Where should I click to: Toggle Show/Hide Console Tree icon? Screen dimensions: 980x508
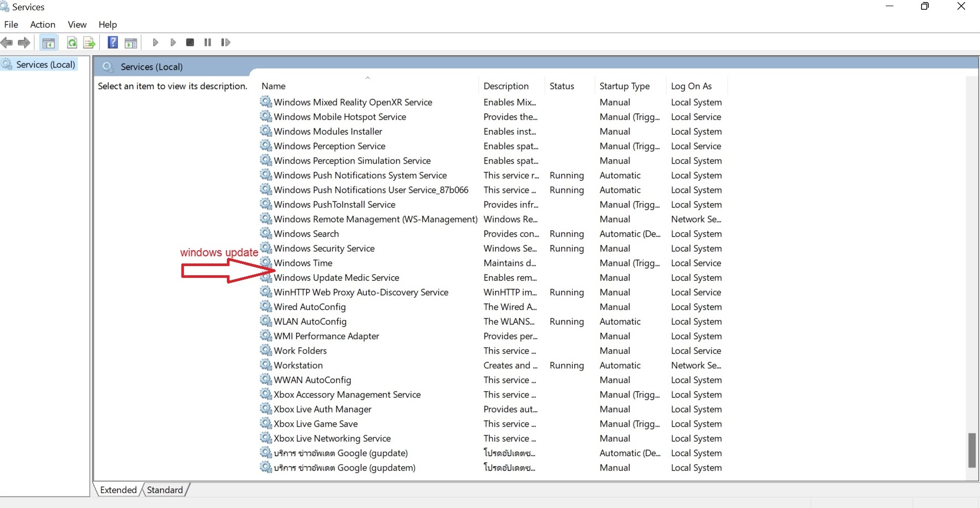click(49, 43)
